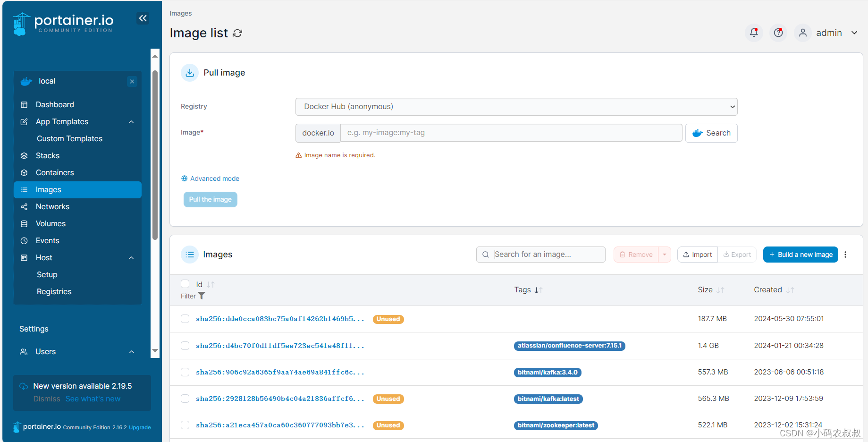The image size is (868, 442).
Task: Click Advanced mode link
Action: 211,178
